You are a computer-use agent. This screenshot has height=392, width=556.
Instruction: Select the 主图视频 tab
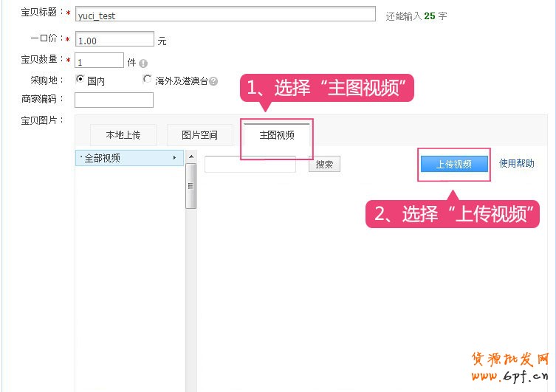point(277,135)
